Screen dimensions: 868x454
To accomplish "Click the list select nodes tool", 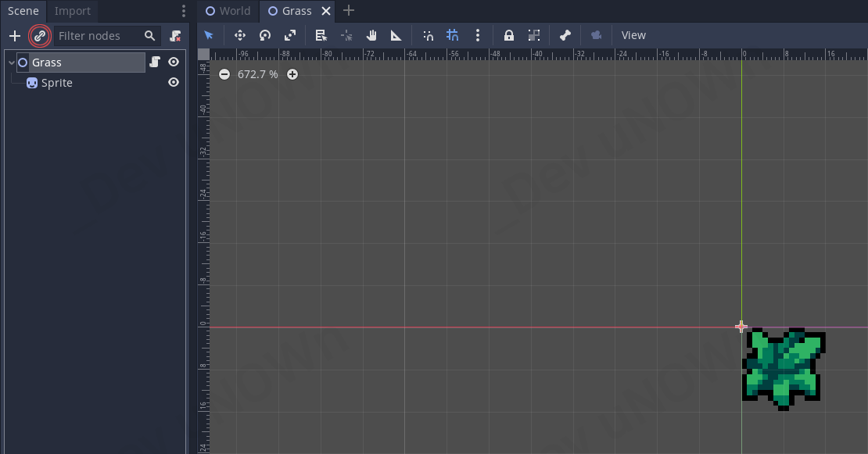I will point(321,35).
